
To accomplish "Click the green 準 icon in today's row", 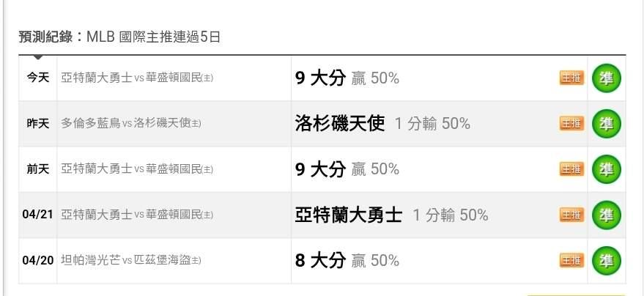I will coord(606,78).
